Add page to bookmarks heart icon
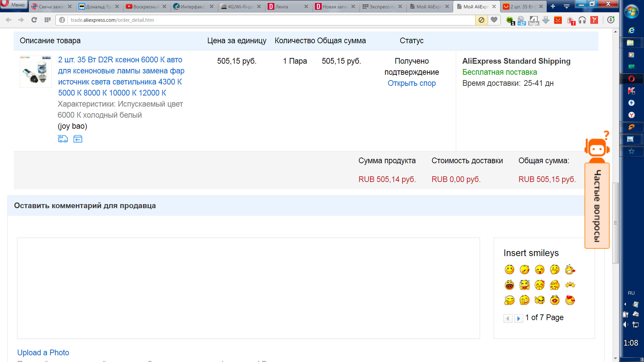 (494, 20)
